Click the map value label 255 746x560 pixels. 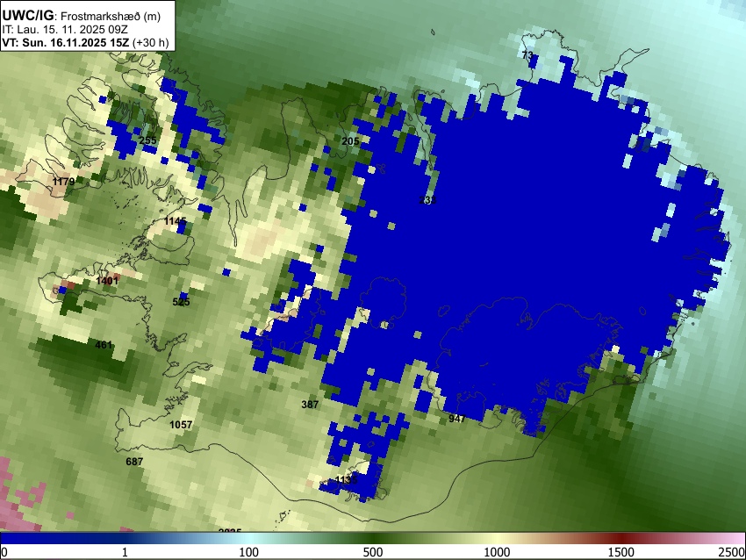coord(148,140)
